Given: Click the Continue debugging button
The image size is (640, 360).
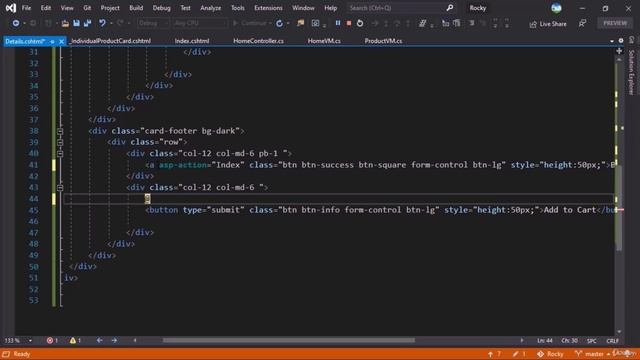Looking at the screenshot, I should [250, 23].
